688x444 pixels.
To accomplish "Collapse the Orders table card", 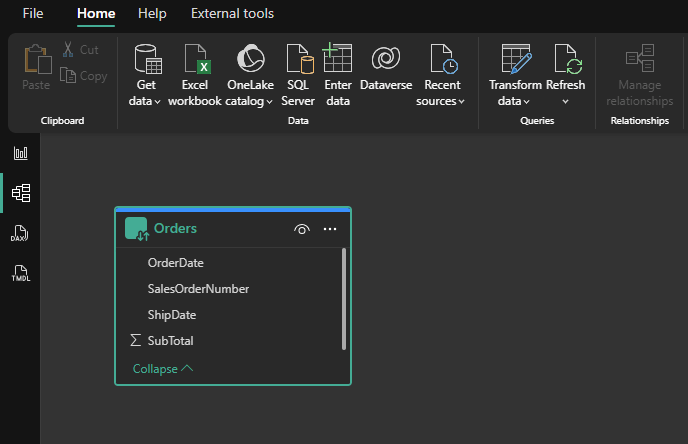I will [x=163, y=369].
